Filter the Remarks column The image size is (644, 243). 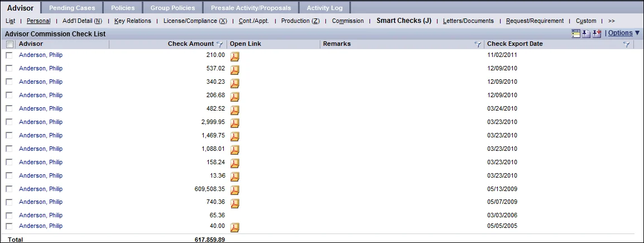(x=478, y=44)
